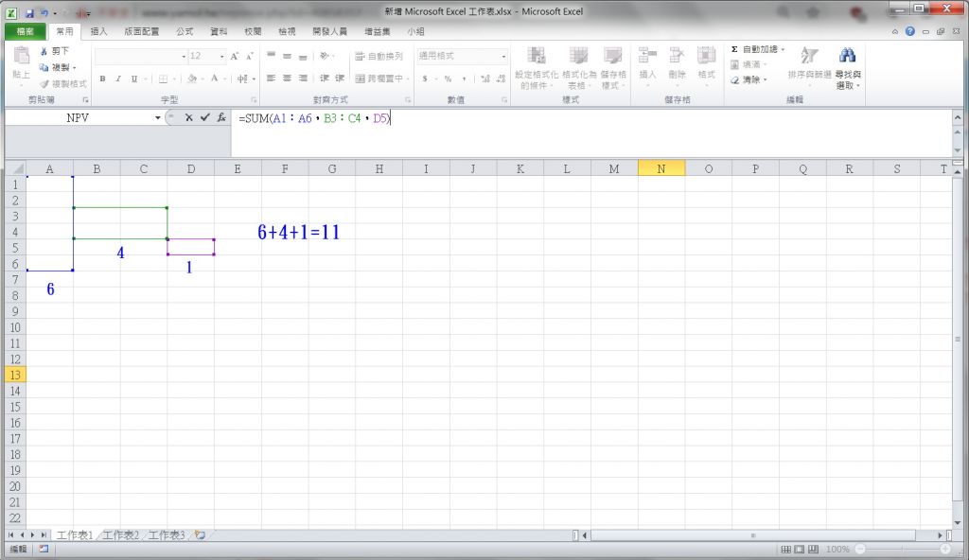The height and width of the screenshot is (560, 969).
Task: Toggle Bold formatting button
Action: 102,79
